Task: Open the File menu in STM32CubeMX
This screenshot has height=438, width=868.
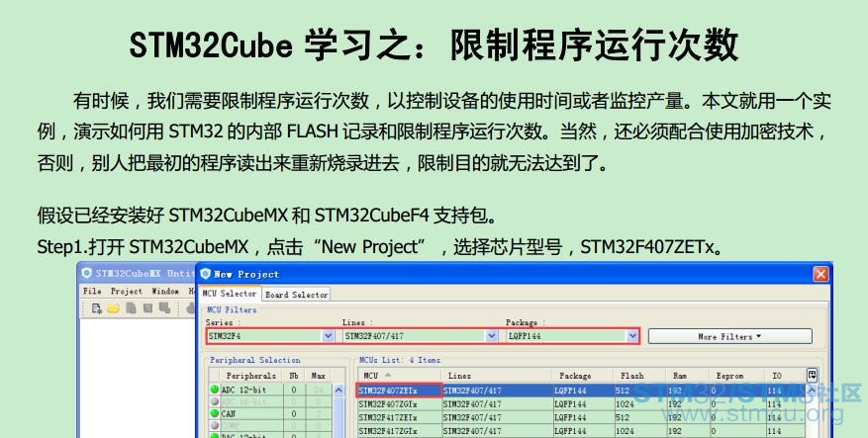Action: tap(92, 291)
